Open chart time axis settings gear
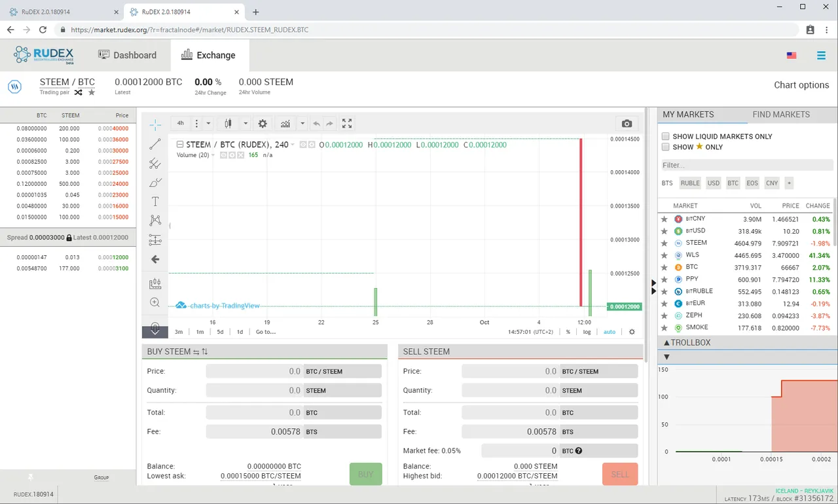838x504 pixels. (632, 332)
